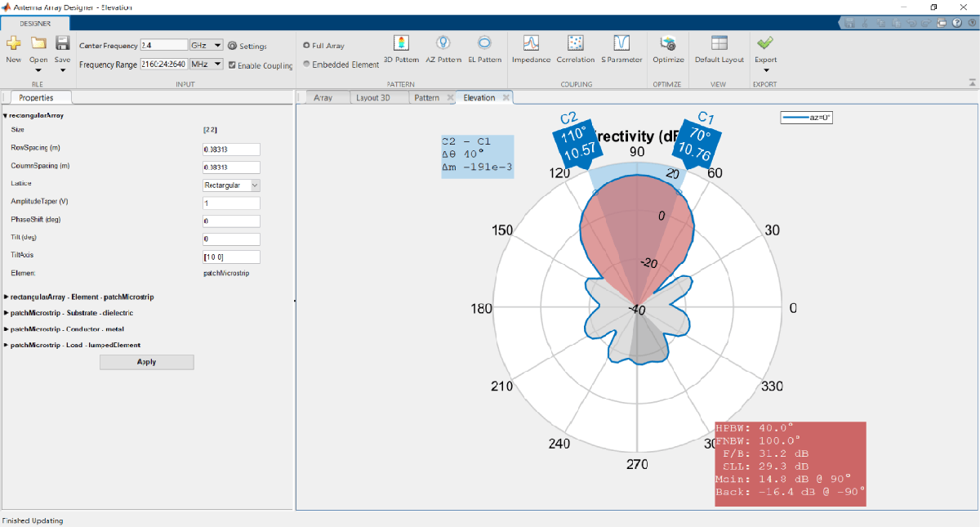Screen dimensions: 980x527
Task: Open the dropdown arrow under Open
Action: [x=38, y=70]
